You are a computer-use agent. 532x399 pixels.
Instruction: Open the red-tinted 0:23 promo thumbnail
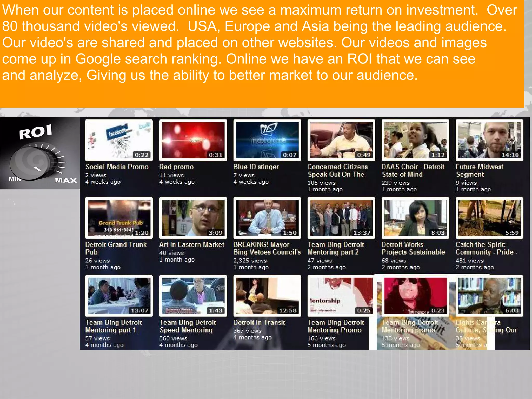(415, 296)
